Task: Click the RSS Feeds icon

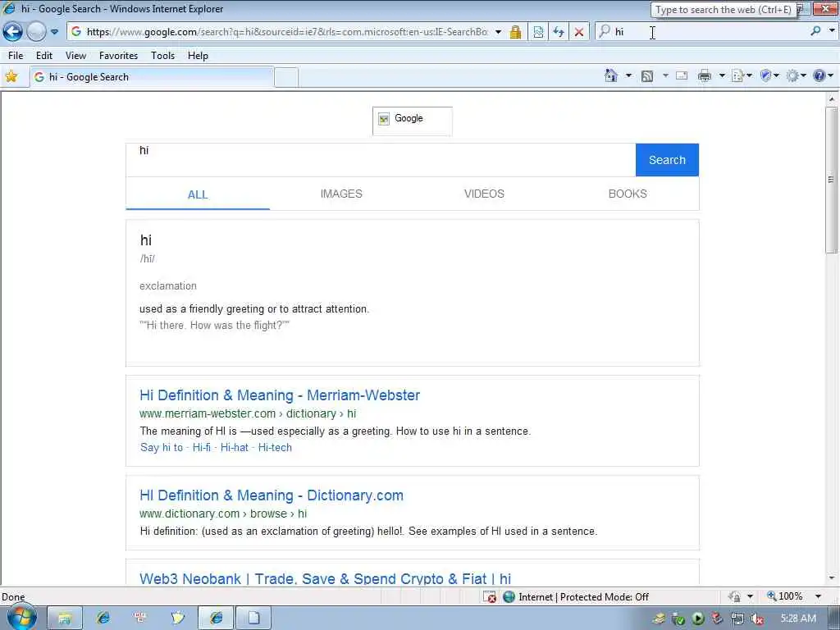Action: tap(647, 76)
